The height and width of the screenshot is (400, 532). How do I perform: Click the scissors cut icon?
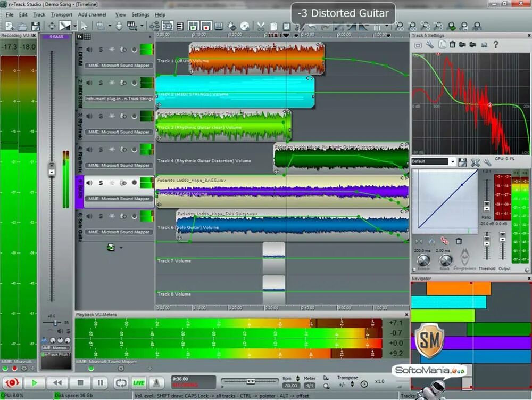(x=261, y=26)
